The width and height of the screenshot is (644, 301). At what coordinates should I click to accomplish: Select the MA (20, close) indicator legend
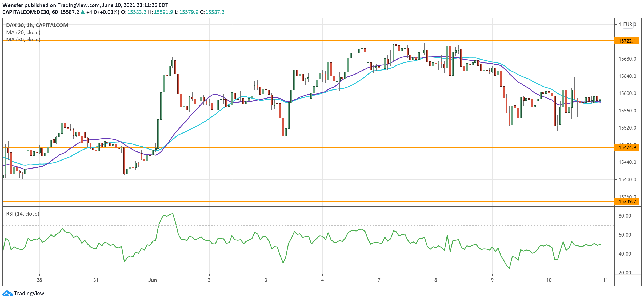point(23,32)
